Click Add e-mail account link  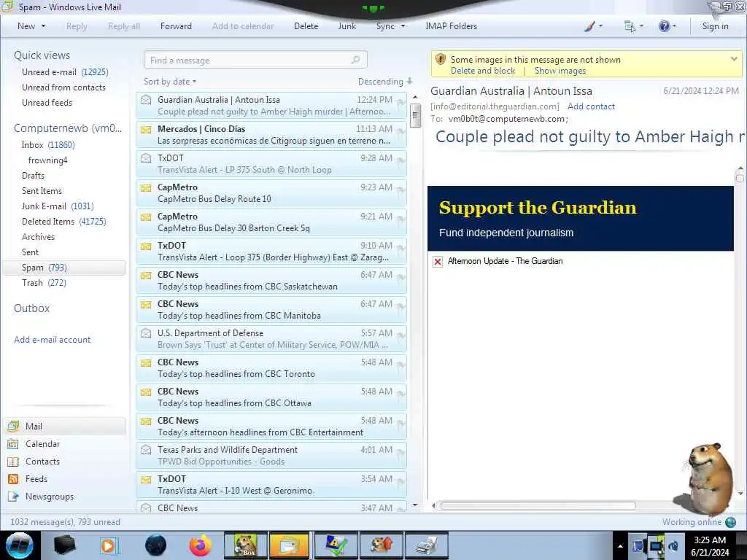pos(52,340)
